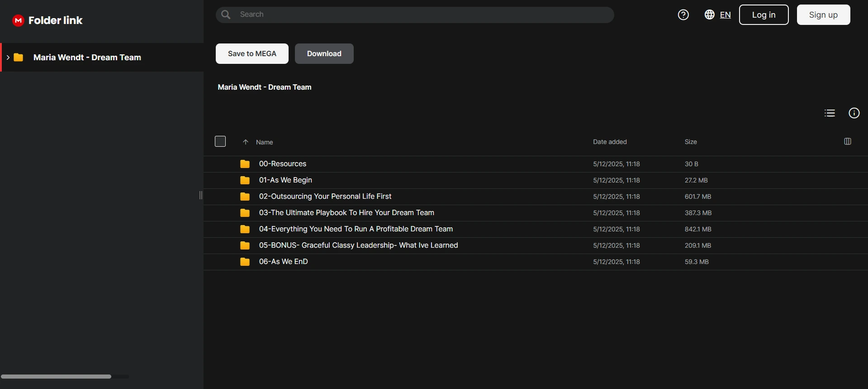Viewport: 868px width, 389px height.
Task: Click the Log in button
Action: [764, 15]
